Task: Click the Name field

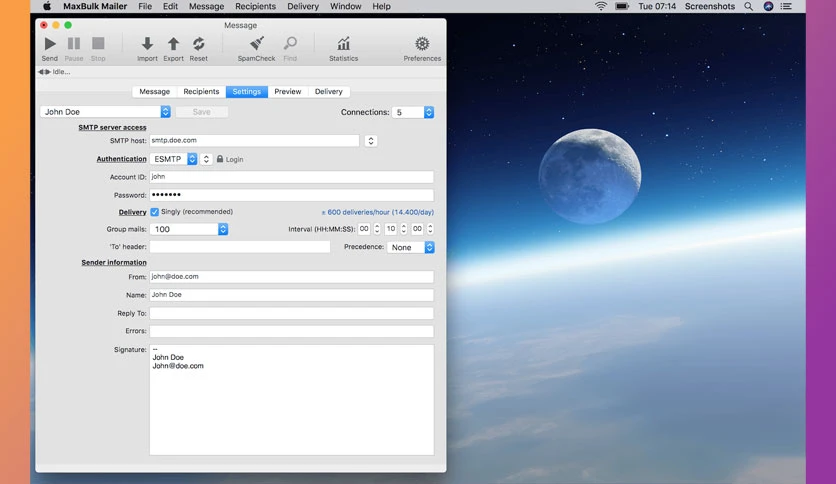Action: tap(292, 295)
